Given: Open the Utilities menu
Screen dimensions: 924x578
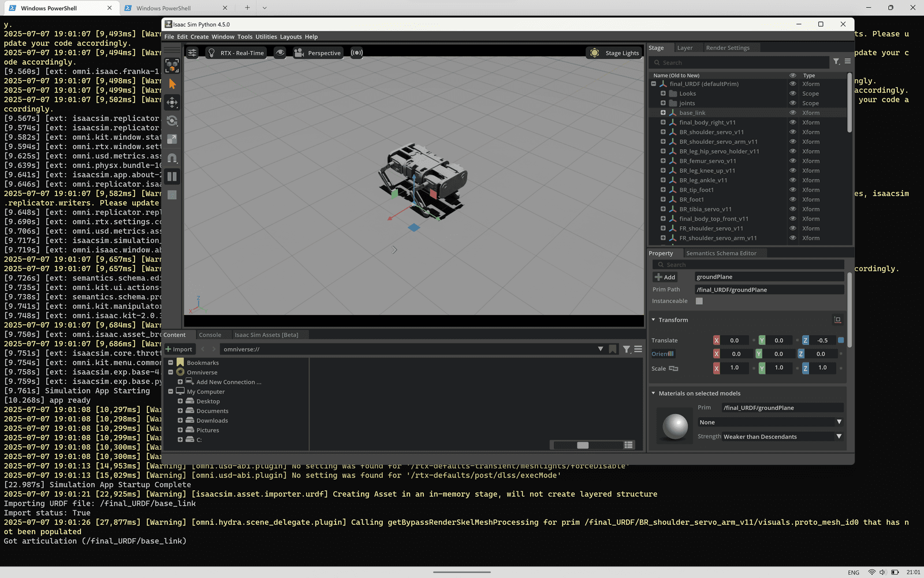Looking at the screenshot, I should click(x=266, y=36).
